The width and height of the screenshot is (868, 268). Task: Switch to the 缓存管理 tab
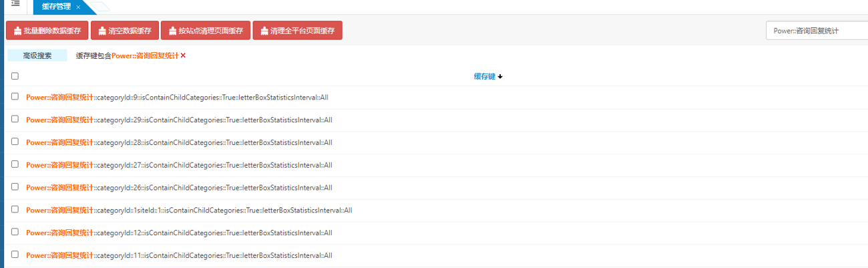[56, 7]
